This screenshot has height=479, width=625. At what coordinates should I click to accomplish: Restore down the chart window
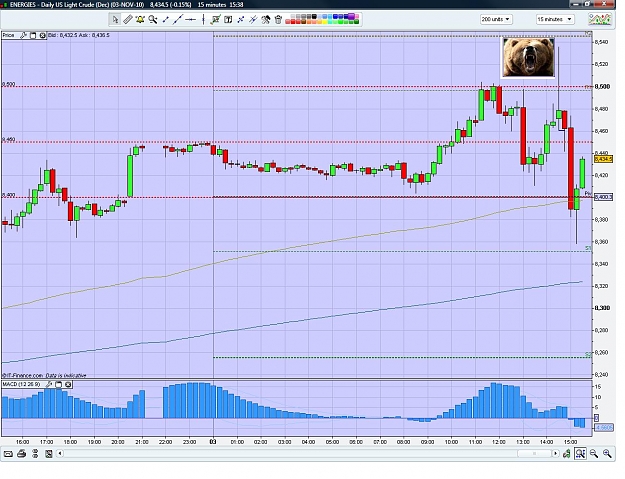tap(587, 4)
